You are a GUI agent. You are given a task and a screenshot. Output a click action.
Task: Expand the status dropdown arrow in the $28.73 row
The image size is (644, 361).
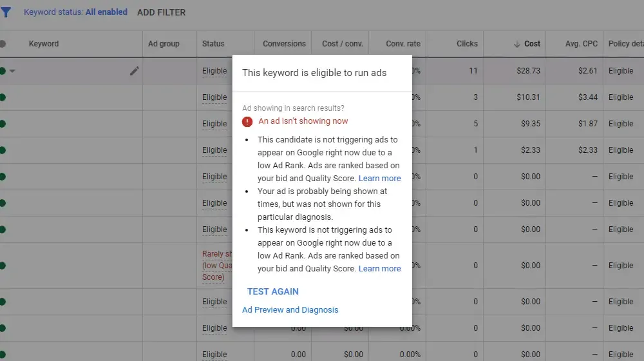pos(12,71)
